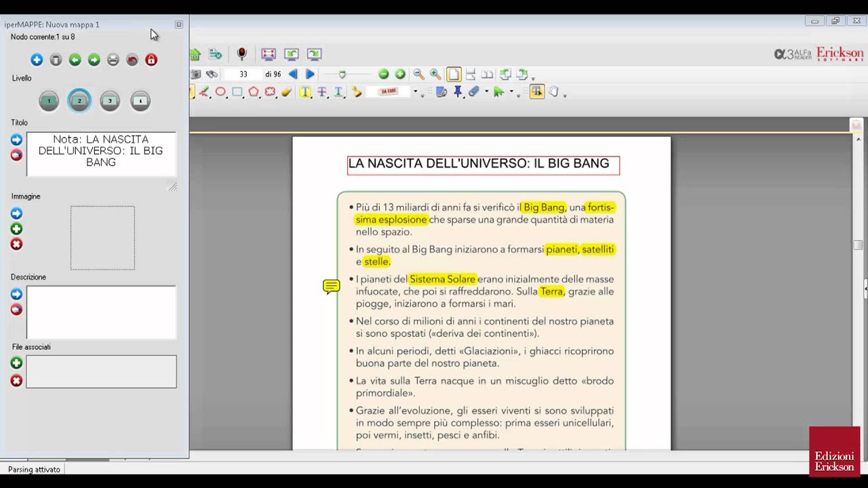
Task: Go to previous page with blue left arrow
Action: point(293,75)
